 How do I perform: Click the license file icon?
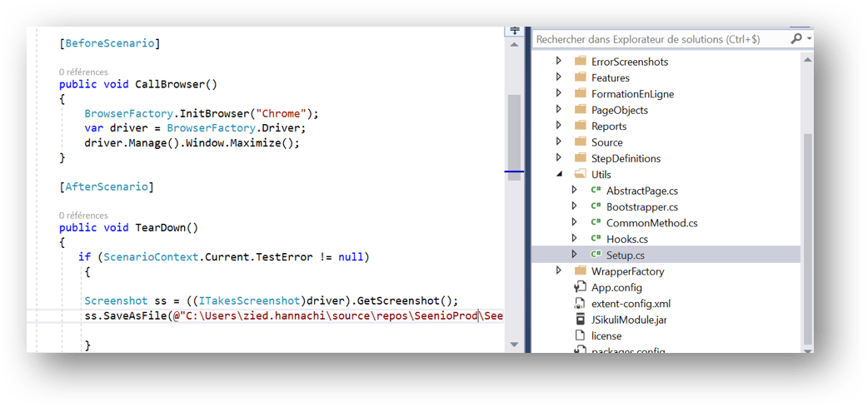pyautogui.click(x=581, y=335)
